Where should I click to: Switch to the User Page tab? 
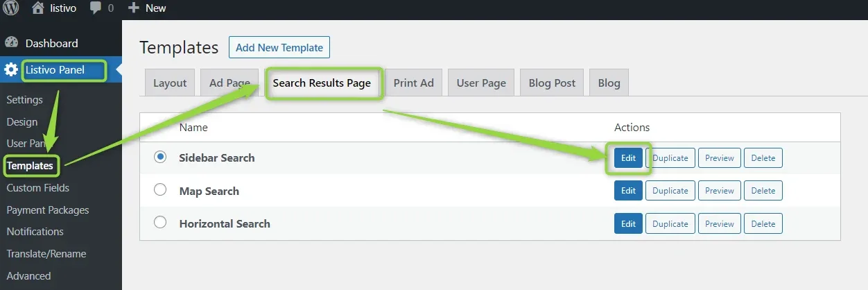pos(481,83)
